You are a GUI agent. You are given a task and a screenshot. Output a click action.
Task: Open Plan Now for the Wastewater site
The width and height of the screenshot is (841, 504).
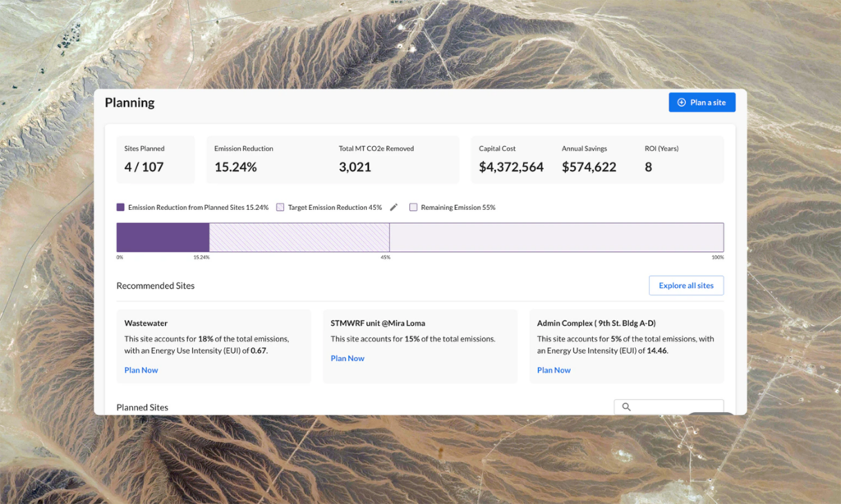coord(141,370)
